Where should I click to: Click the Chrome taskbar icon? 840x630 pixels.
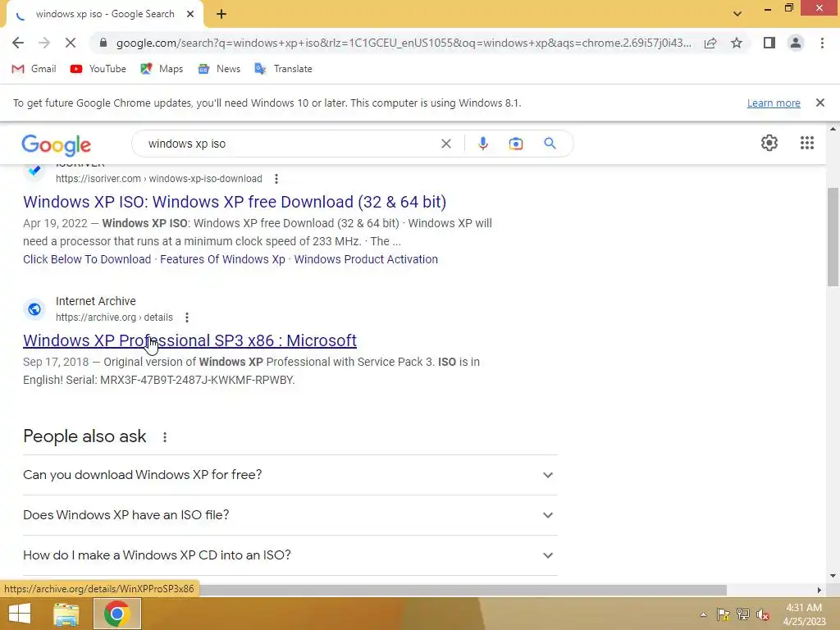117,614
